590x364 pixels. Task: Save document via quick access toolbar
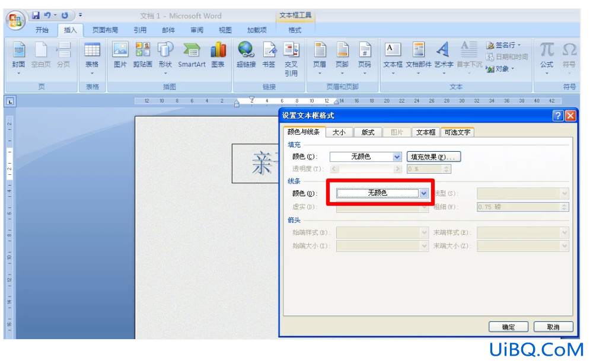coord(36,15)
